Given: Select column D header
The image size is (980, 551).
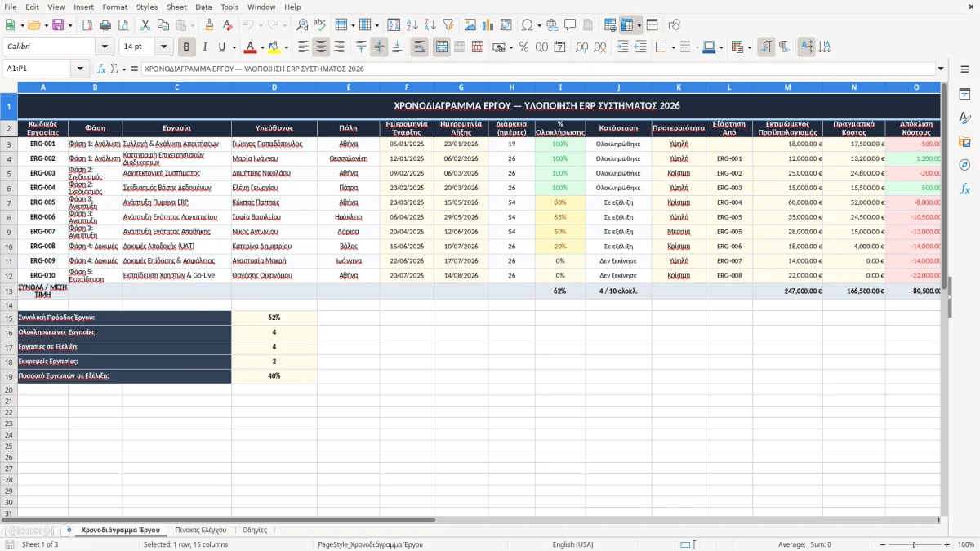Looking at the screenshot, I should pos(274,87).
